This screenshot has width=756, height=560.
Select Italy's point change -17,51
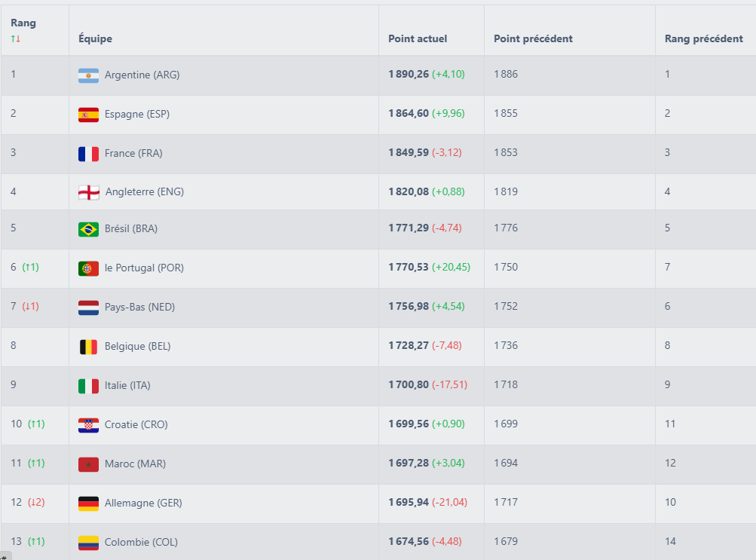point(450,384)
